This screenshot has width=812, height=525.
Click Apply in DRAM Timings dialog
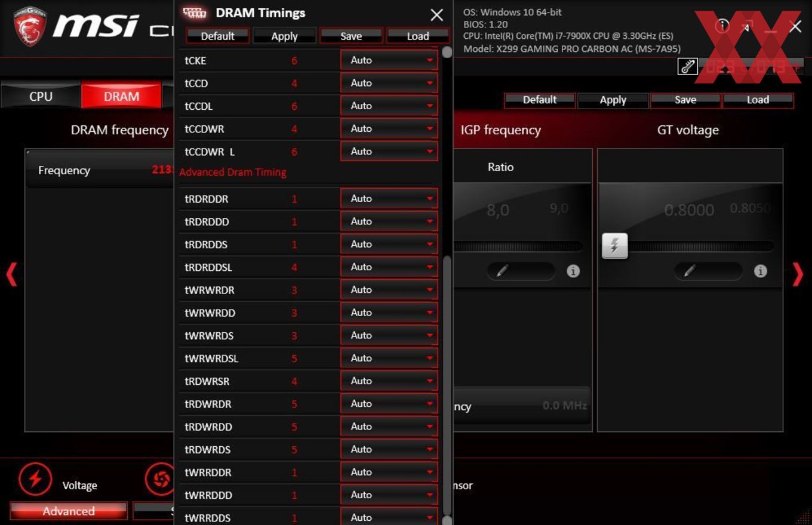284,36
